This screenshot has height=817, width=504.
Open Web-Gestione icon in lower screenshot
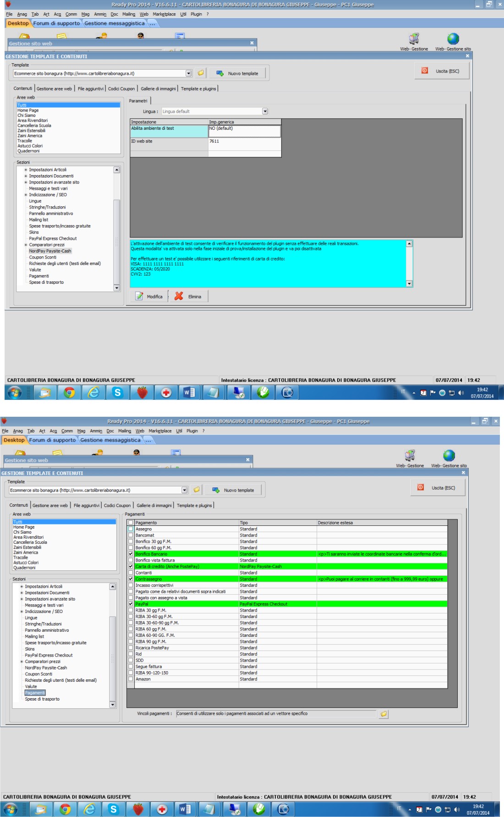pos(410,458)
